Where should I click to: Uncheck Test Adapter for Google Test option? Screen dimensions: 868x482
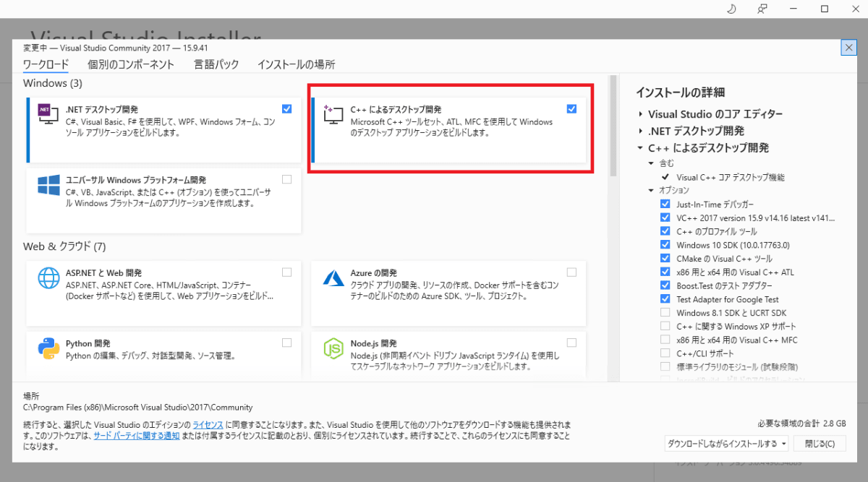pyautogui.click(x=665, y=298)
